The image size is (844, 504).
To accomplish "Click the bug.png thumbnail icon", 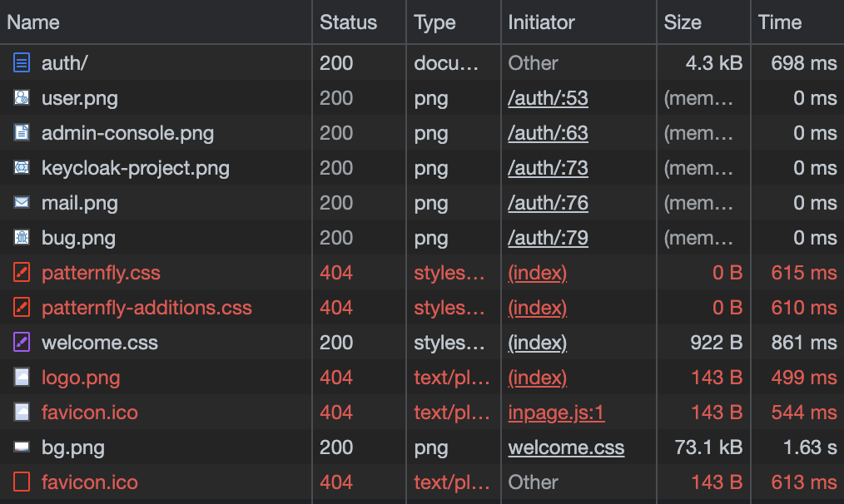I will 22,238.
